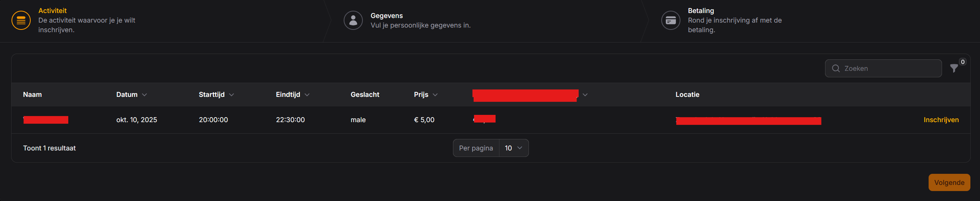Image resolution: width=980 pixels, height=201 pixels.
Task: Go to the Gegevens step
Action: tap(386, 16)
